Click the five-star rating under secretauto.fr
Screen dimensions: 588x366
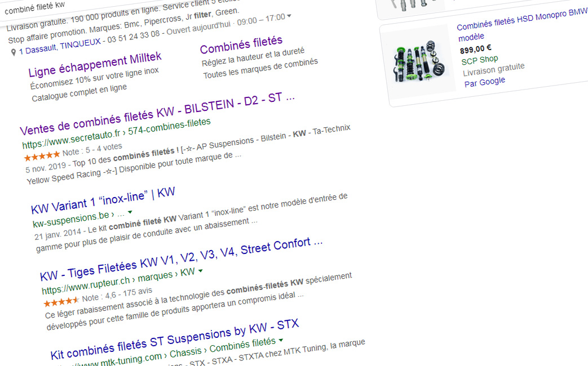click(x=42, y=156)
